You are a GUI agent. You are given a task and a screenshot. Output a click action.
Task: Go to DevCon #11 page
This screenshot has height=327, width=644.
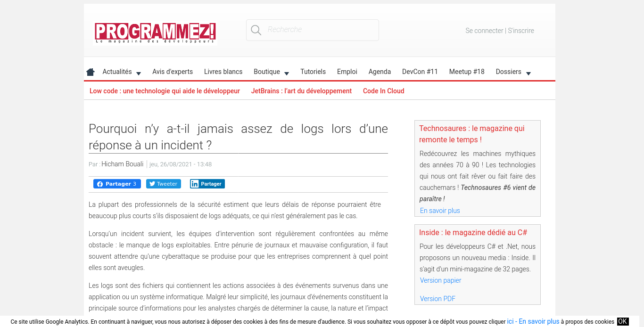click(420, 72)
